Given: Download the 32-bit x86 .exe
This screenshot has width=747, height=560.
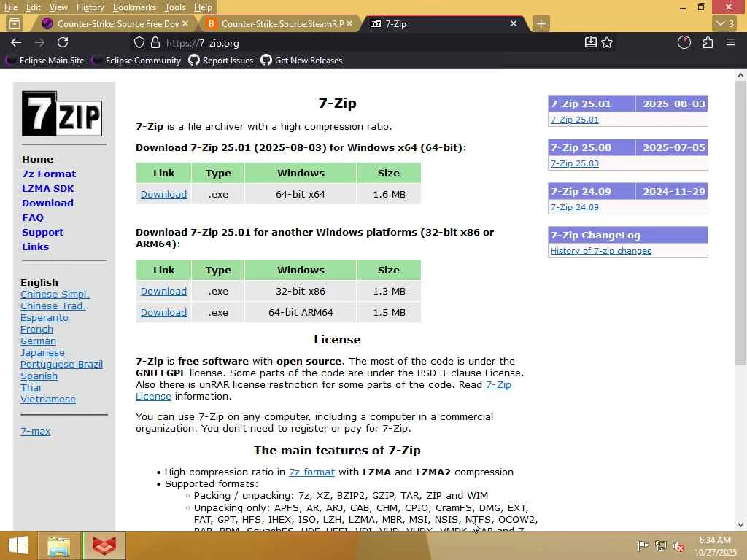Looking at the screenshot, I should point(163,292).
